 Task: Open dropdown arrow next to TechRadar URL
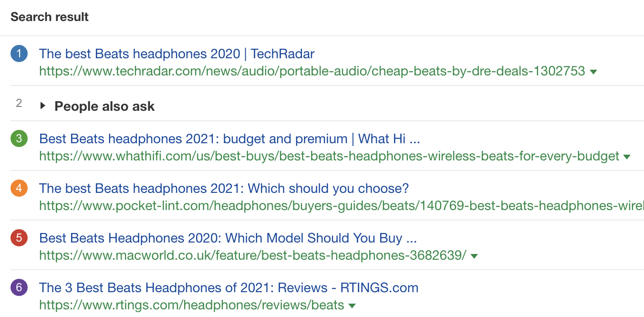(593, 72)
